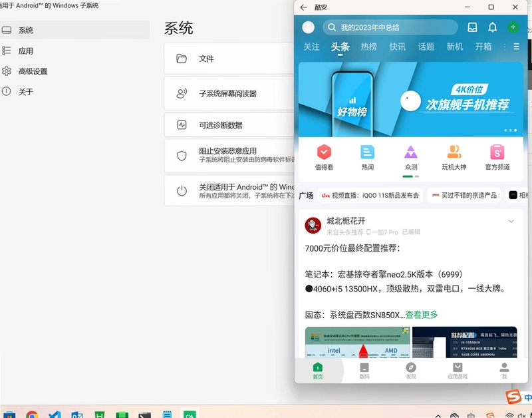
Task: Switch to the 热榜 tab
Action: [x=368, y=47]
